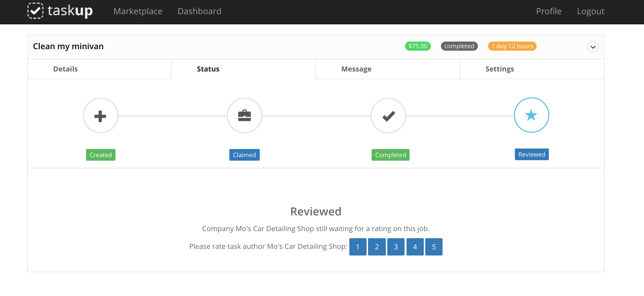
Task: Click Logout in the top bar
Action: point(591,11)
